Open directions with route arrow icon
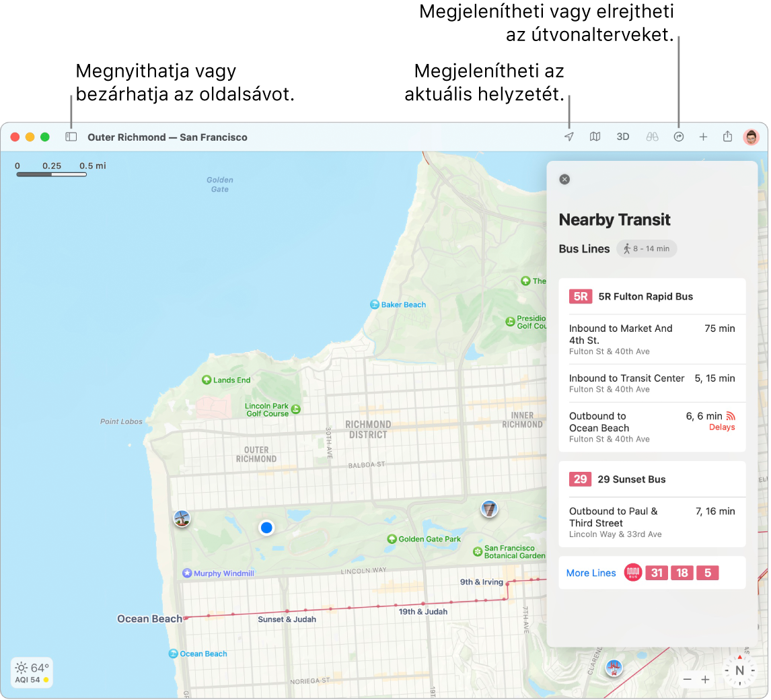The width and height of the screenshot is (771, 700). (678, 137)
